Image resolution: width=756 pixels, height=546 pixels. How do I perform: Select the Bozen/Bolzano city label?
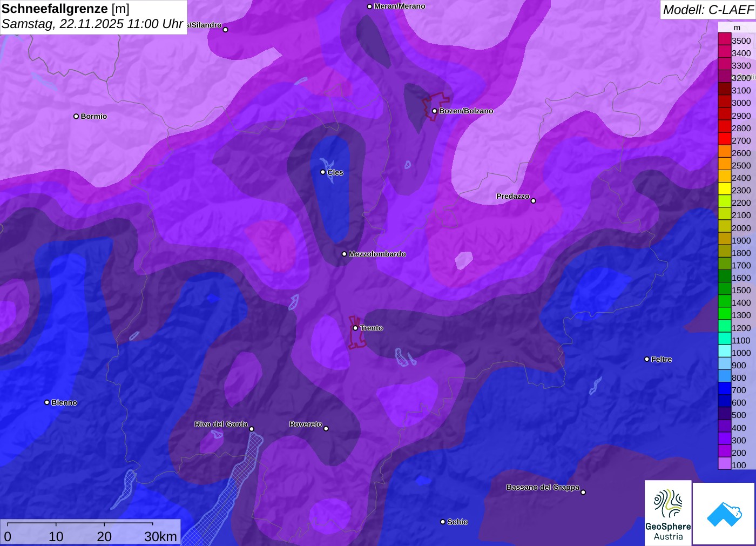466,111
